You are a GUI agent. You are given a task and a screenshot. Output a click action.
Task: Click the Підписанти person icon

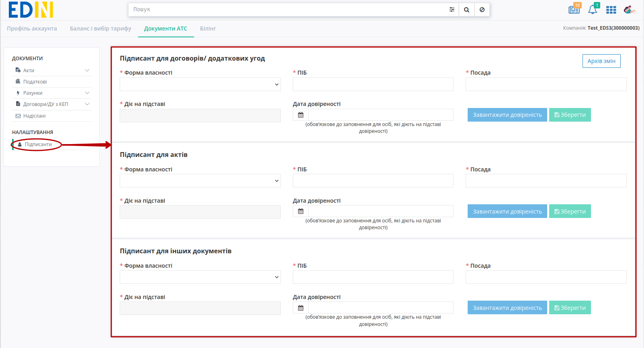20,144
